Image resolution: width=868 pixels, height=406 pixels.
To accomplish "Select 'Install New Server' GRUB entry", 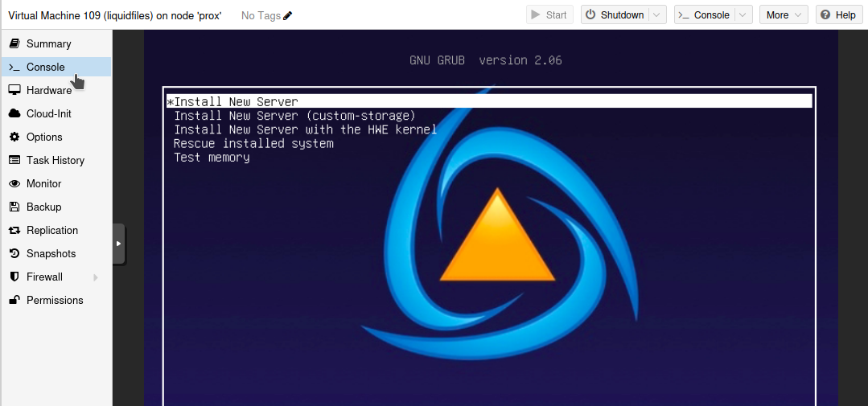I will [x=489, y=101].
